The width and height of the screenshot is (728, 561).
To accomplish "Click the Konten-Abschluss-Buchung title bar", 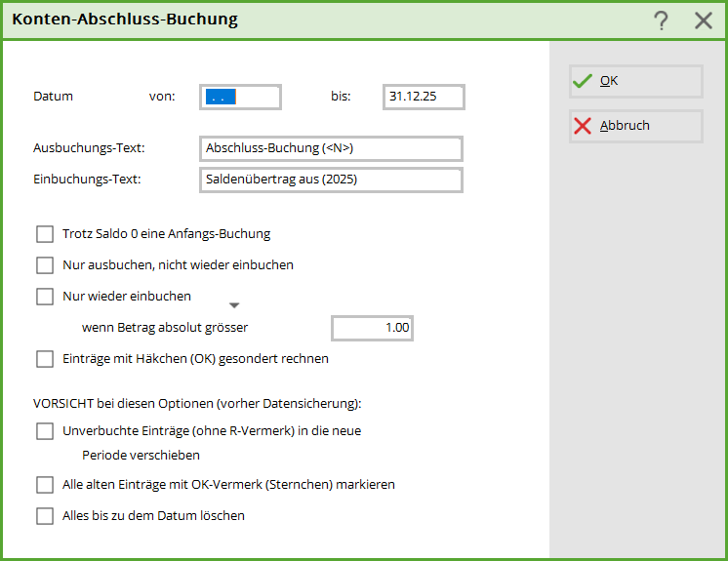I will point(293,20).
